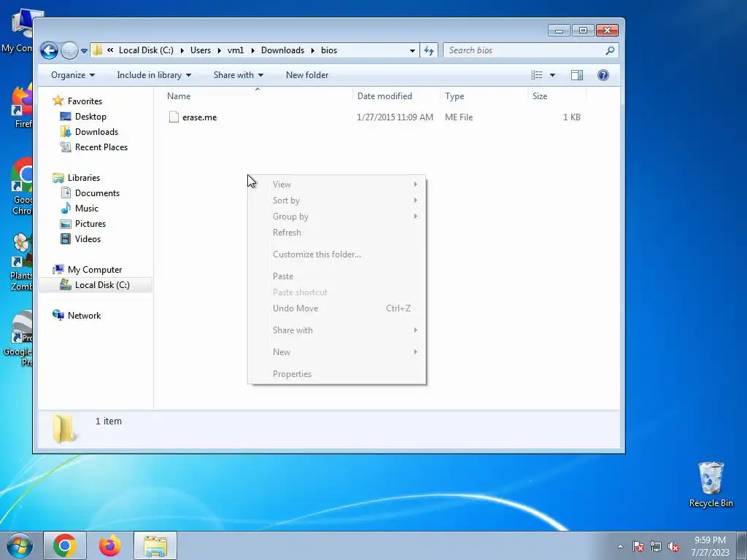Click Users in the address breadcrumb
The height and width of the screenshot is (560, 747).
click(x=200, y=50)
